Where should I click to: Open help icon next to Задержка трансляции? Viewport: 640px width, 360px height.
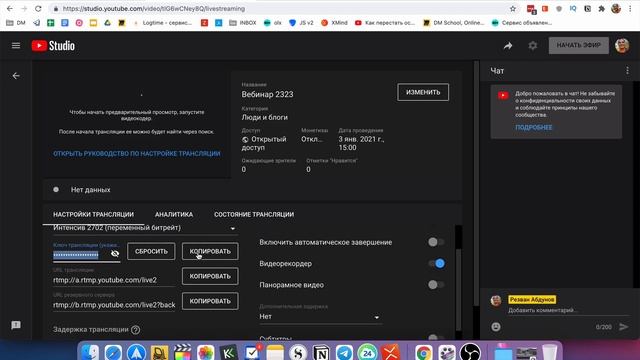[136, 330]
